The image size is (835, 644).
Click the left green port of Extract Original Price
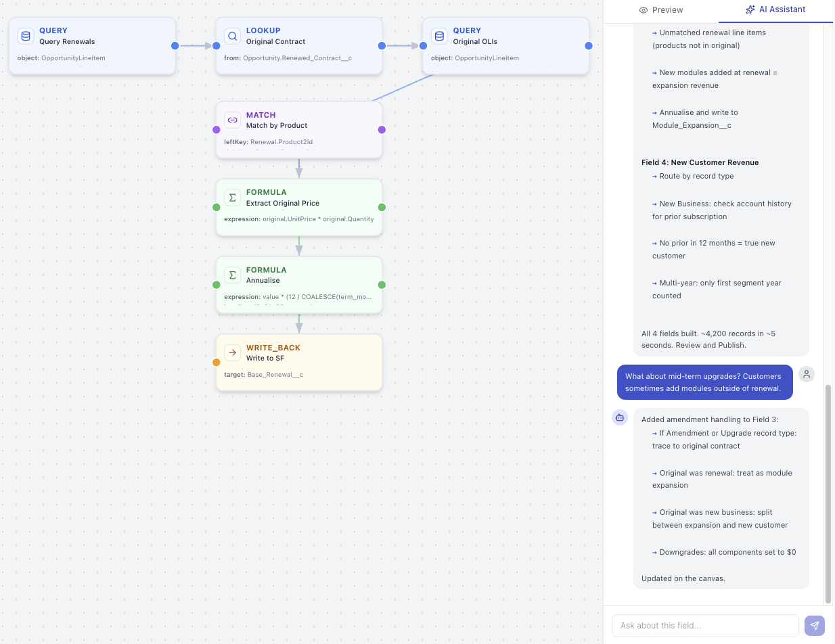[x=217, y=208]
